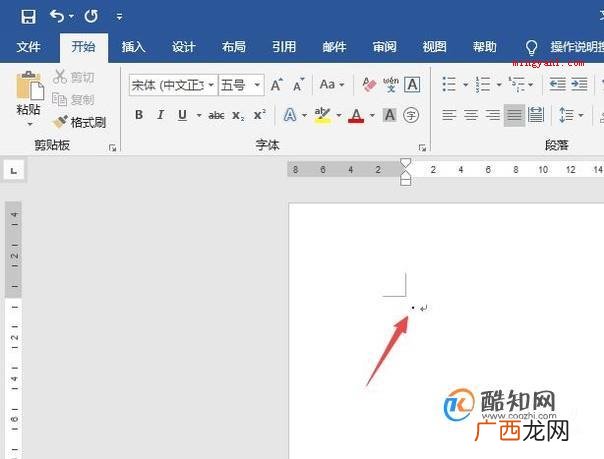This screenshot has height=459, width=604.
Task: Click the Enclose Characters 字 circle icon
Action: coord(411,115)
